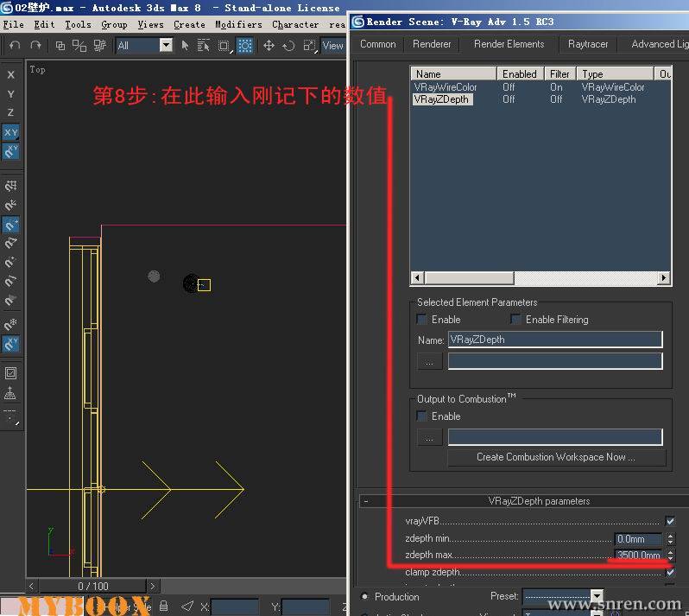Click the element Name input field
Image resolution: width=689 pixels, height=616 pixels.
(555, 340)
